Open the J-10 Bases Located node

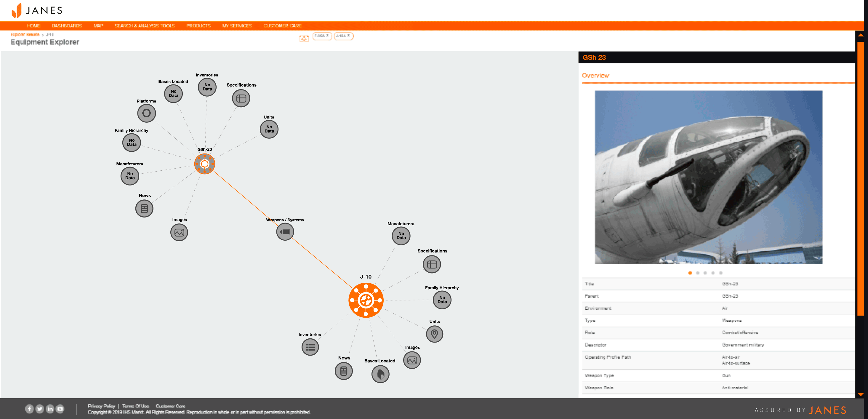point(380,374)
